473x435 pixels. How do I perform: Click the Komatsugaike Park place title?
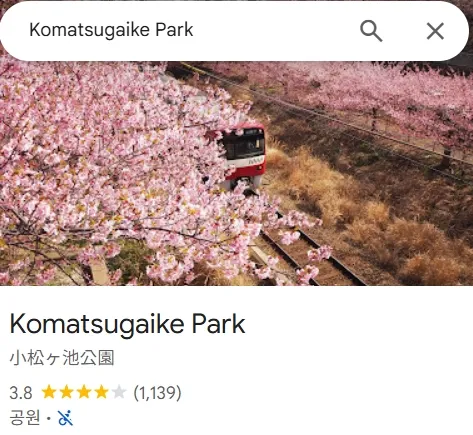click(127, 324)
